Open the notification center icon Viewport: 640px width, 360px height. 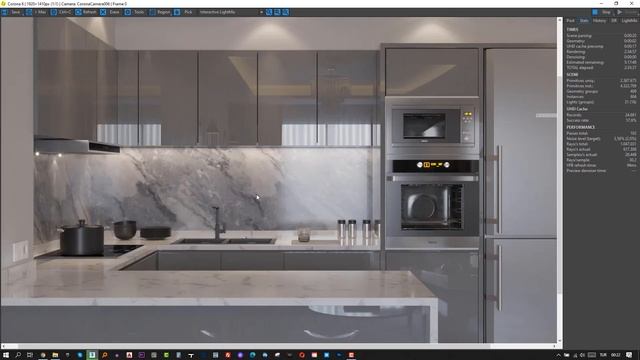tap(629, 356)
